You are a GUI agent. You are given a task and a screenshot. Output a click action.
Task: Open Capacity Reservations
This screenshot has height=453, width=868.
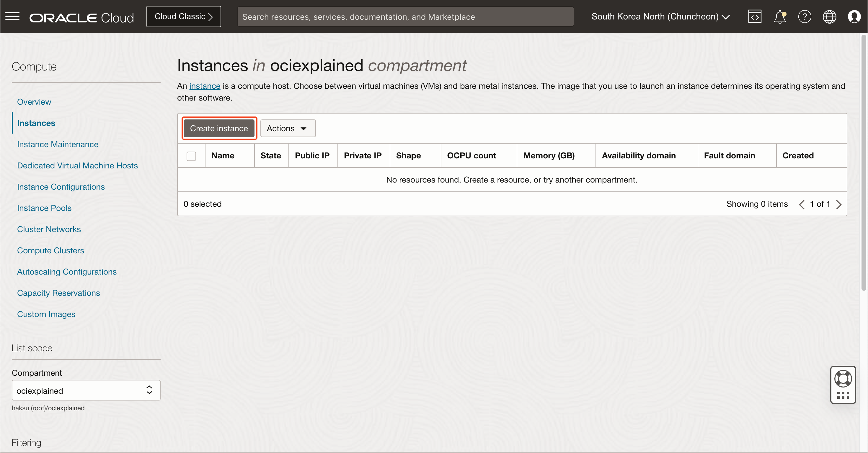click(x=59, y=293)
